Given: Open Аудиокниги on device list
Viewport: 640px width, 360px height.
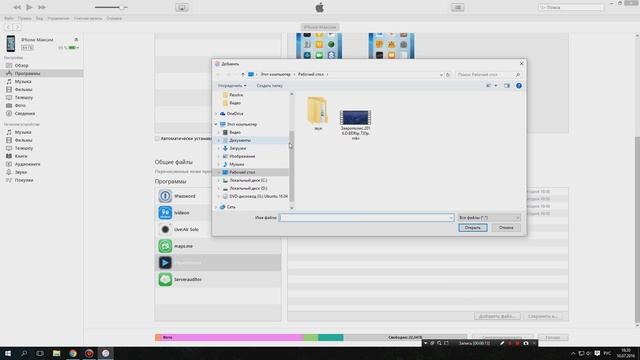Looking at the screenshot, I should tap(27, 164).
